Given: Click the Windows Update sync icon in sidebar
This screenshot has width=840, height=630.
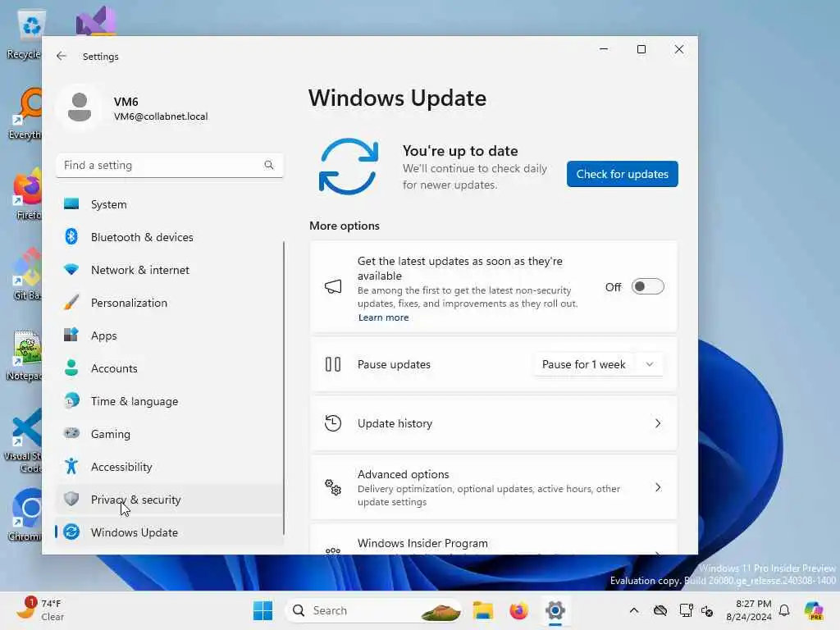Looking at the screenshot, I should coord(71,532).
